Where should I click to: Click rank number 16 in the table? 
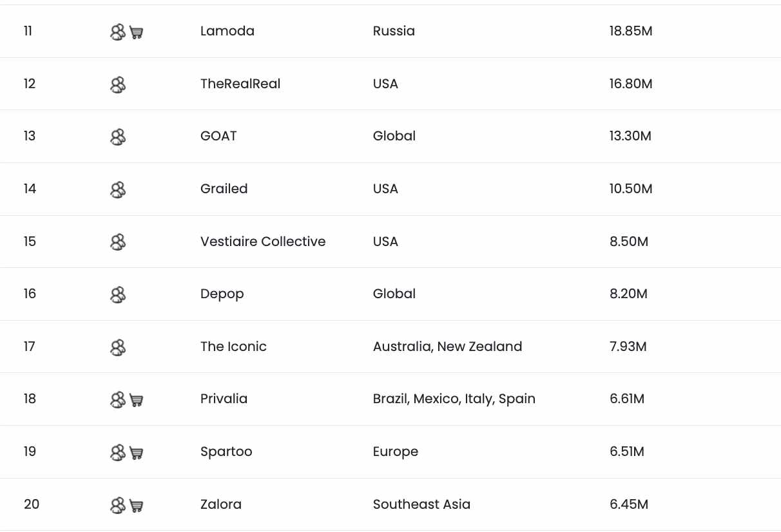(x=30, y=294)
